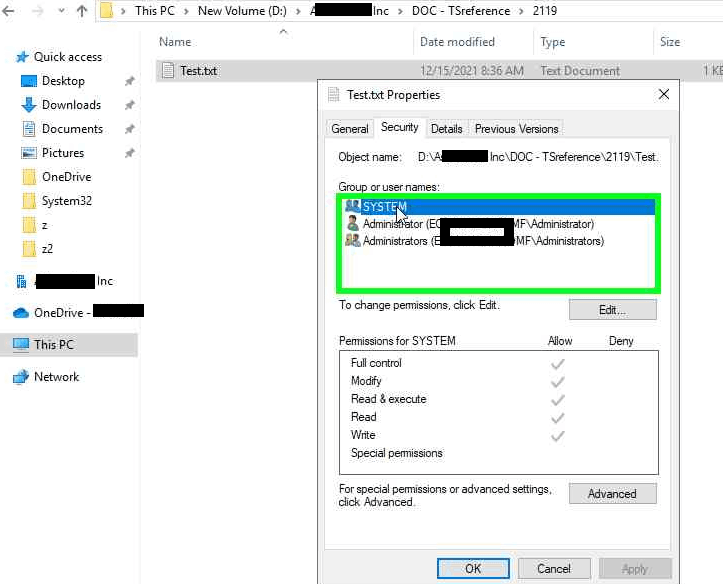Open the Previous Versions tab

(x=516, y=129)
